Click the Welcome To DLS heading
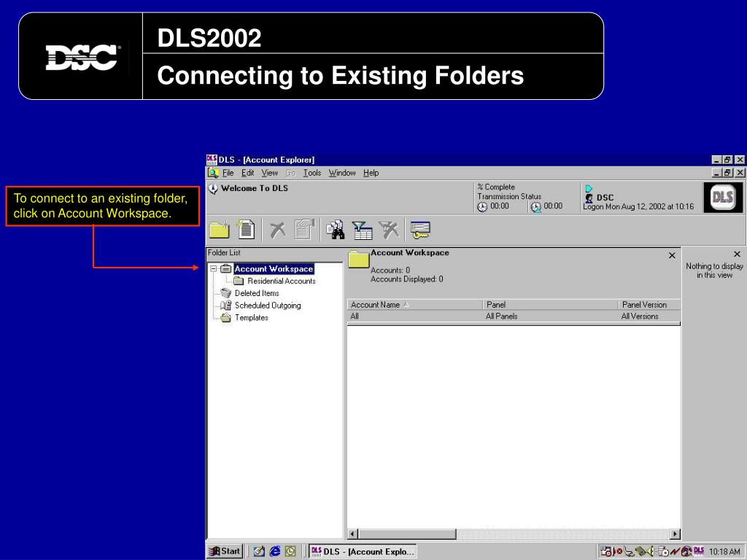 tap(255, 188)
